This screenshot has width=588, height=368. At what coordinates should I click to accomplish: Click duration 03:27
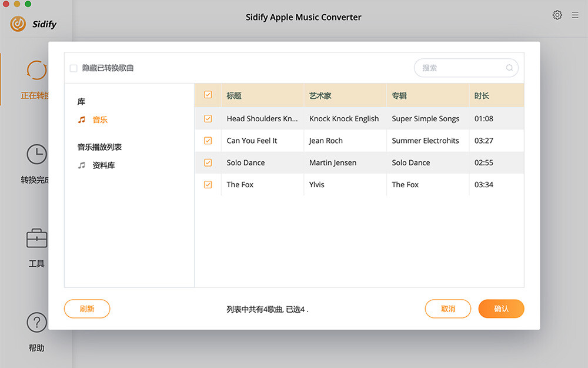click(484, 141)
